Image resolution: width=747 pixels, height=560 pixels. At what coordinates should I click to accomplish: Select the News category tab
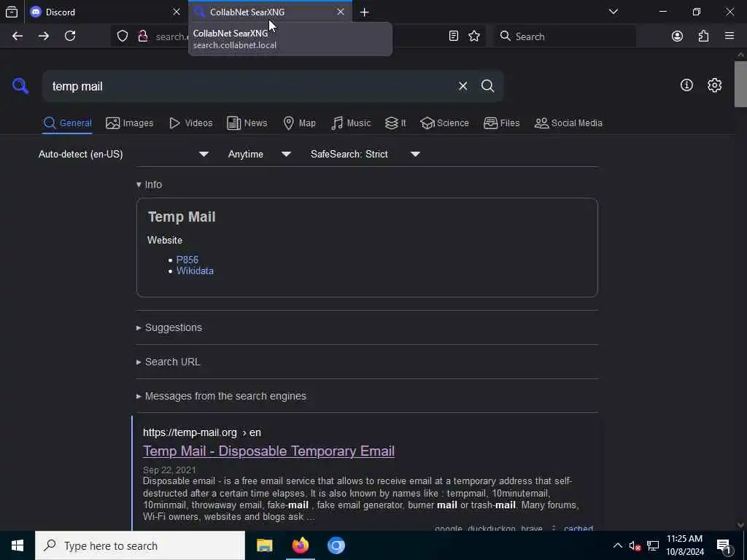247,123
